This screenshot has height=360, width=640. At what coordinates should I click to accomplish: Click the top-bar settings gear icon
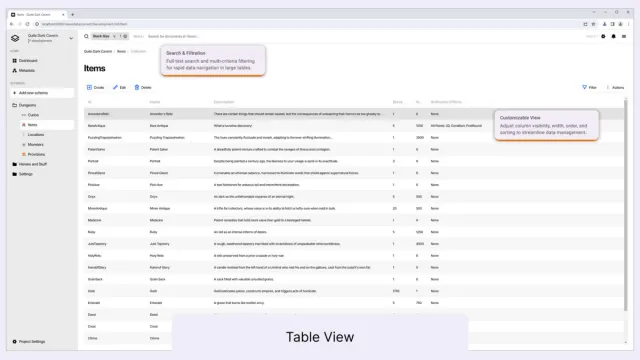coord(603,36)
